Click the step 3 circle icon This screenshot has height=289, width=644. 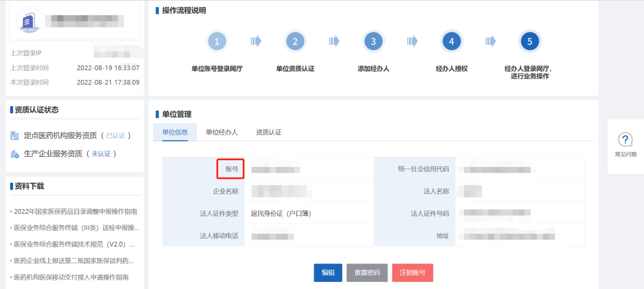[x=373, y=42]
